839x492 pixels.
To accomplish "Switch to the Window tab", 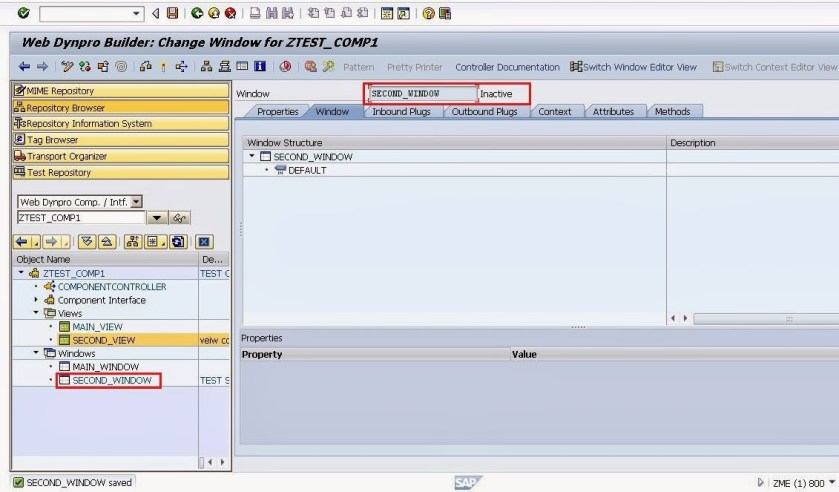I will coord(332,111).
